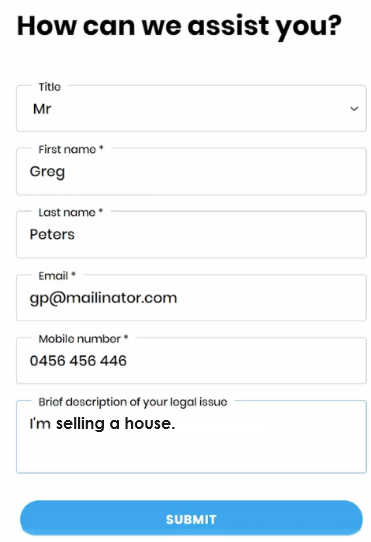Screen dimensions: 371x542
Task: Click the 'Mobile number *' label
Action: click(x=83, y=339)
